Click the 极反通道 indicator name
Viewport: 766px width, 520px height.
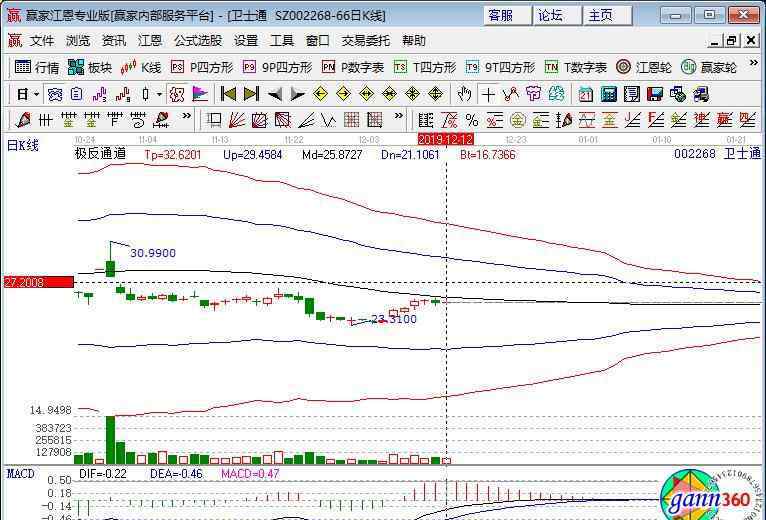(x=100, y=154)
